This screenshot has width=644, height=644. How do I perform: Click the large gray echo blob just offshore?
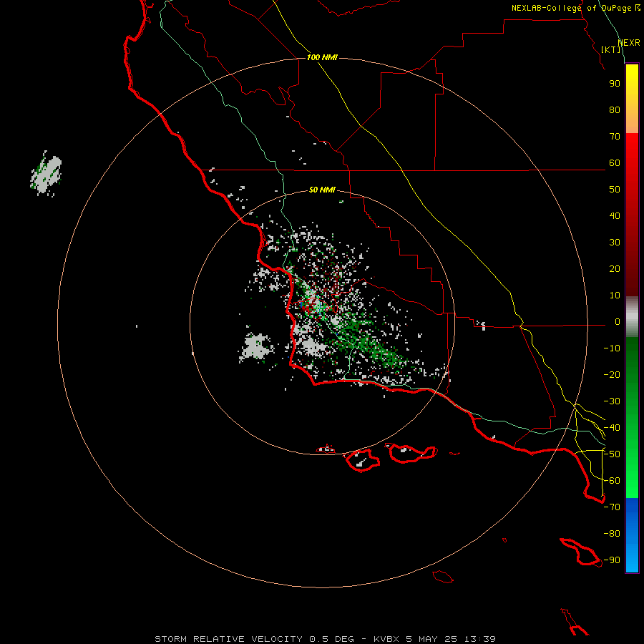[256, 348]
